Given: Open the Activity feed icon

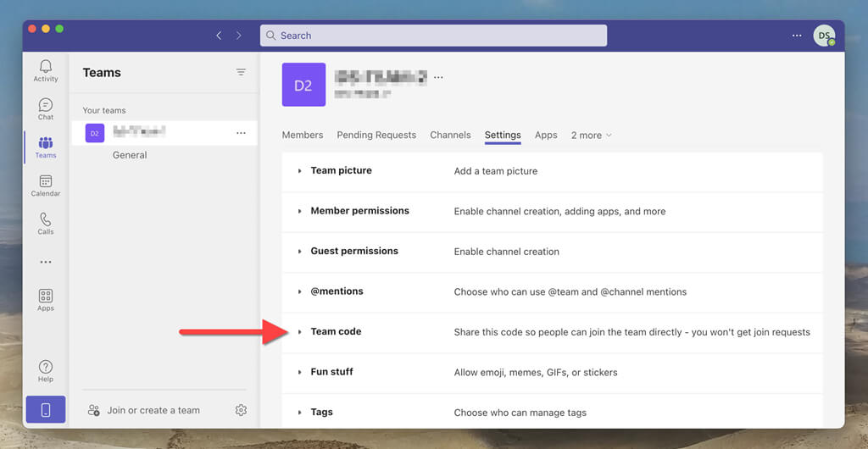Looking at the screenshot, I should point(46,70).
